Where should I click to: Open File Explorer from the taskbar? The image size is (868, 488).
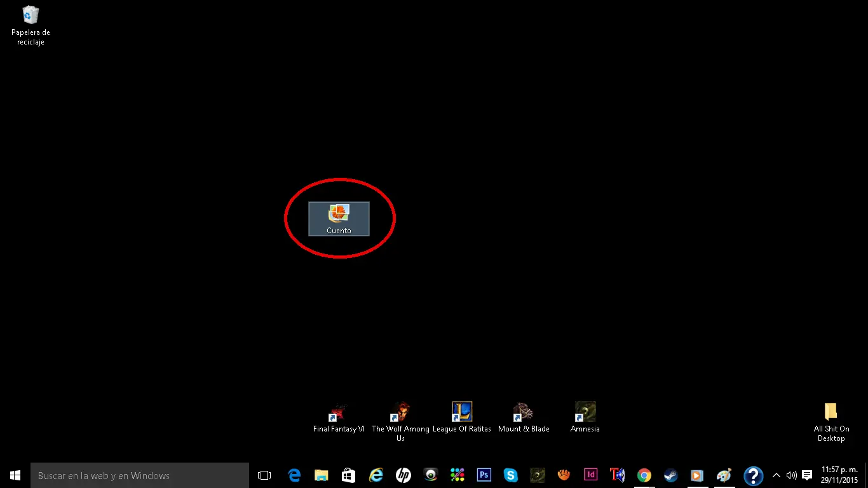(322, 475)
